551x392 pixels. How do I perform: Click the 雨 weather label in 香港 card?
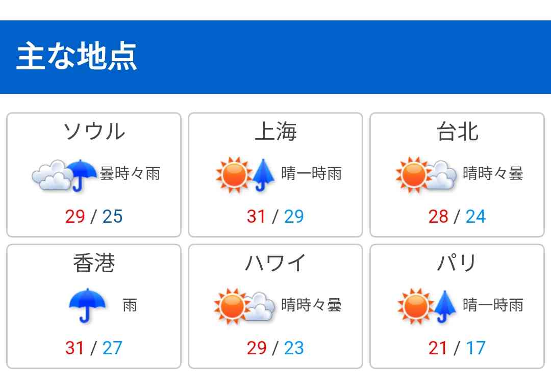coord(130,305)
